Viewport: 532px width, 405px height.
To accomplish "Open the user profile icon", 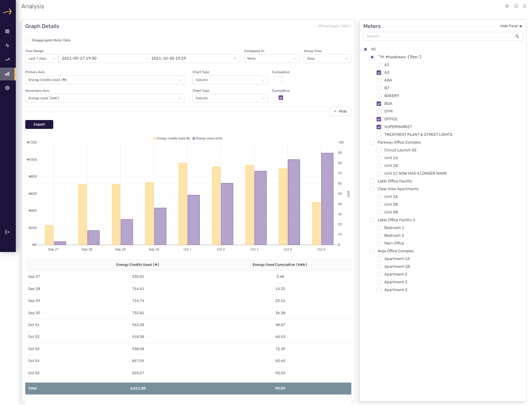I will click(525, 6).
